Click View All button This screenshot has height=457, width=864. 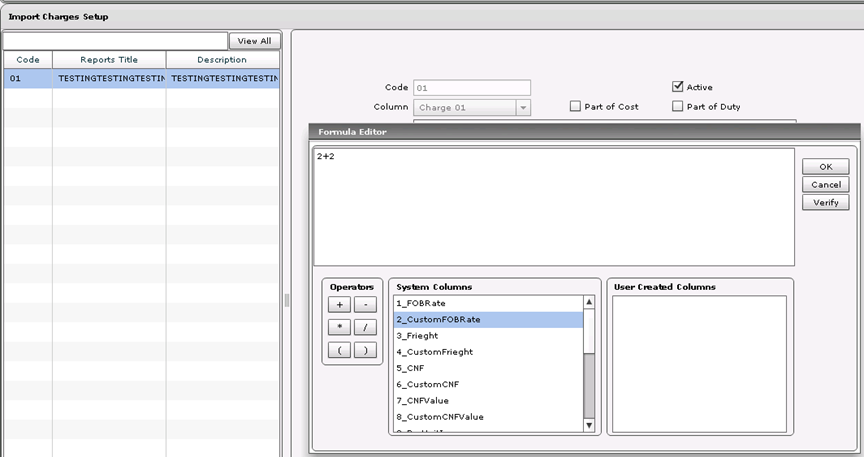pos(255,41)
